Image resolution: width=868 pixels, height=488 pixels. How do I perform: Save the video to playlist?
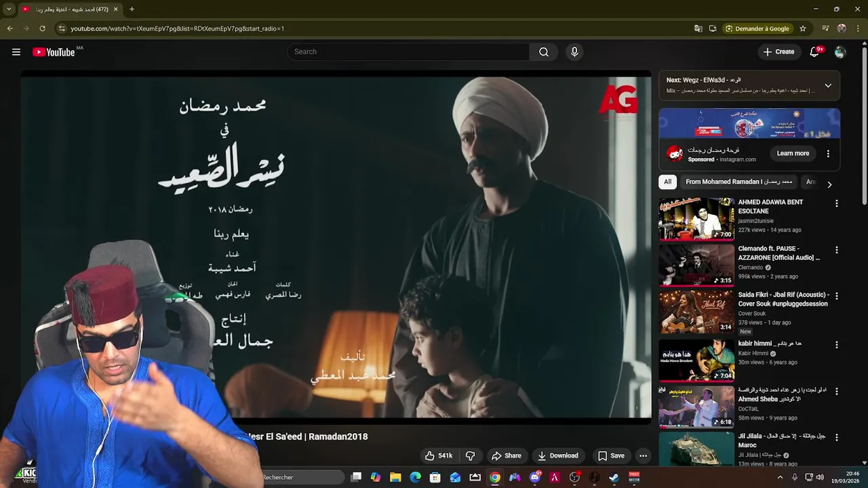pos(610,455)
